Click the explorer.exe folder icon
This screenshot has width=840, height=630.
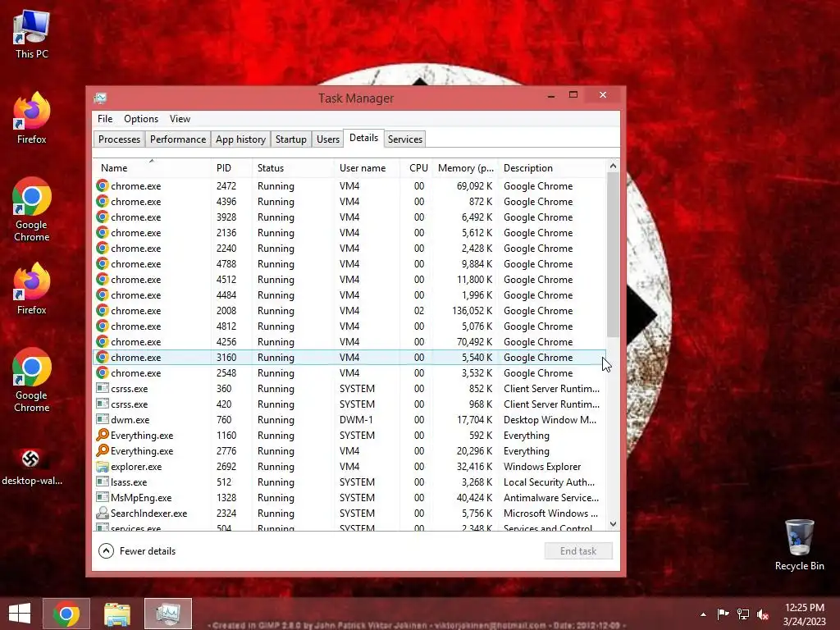click(103, 466)
